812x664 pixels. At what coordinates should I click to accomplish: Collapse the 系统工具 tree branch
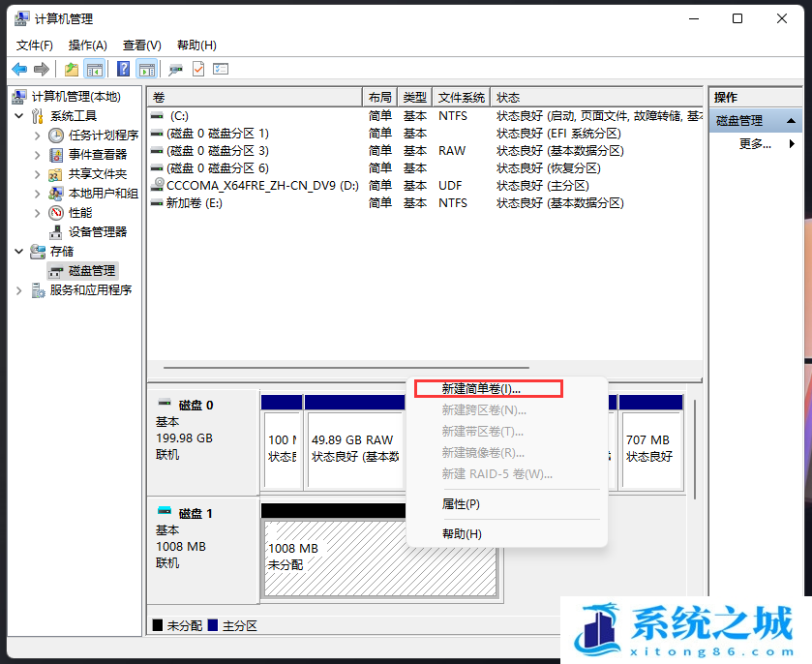point(19,116)
